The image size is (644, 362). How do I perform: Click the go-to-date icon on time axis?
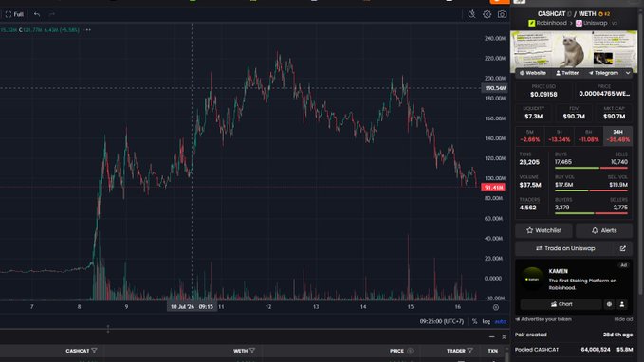[x=496, y=307]
